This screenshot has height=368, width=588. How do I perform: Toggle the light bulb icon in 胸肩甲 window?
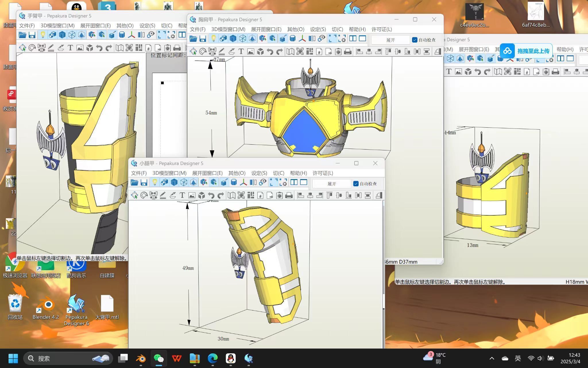pos(213,39)
